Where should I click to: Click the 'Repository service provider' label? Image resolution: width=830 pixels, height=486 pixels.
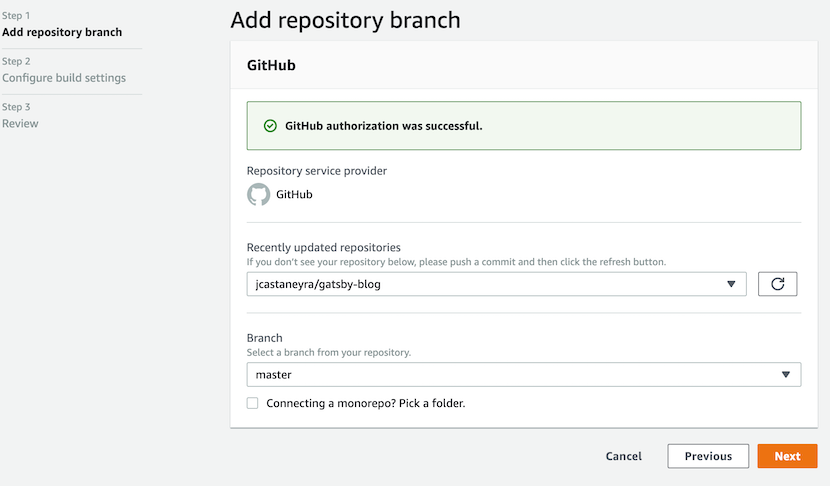coord(317,171)
